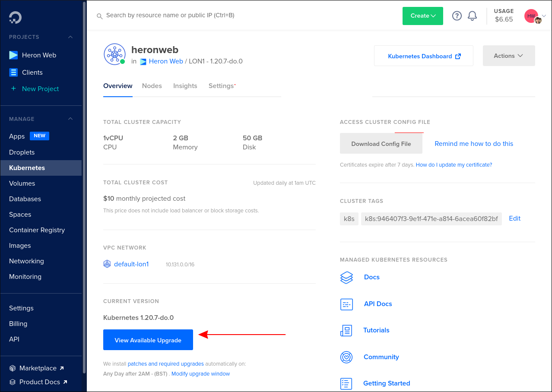Viewport: 552px width, 392px height.
Task: Open Spaces in the sidebar
Action: [x=20, y=215]
